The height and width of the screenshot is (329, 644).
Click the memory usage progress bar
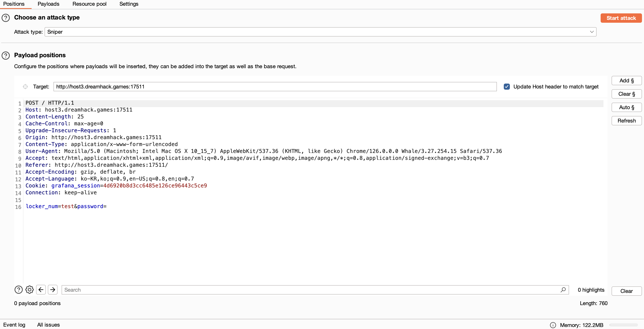click(x=624, y=325)
